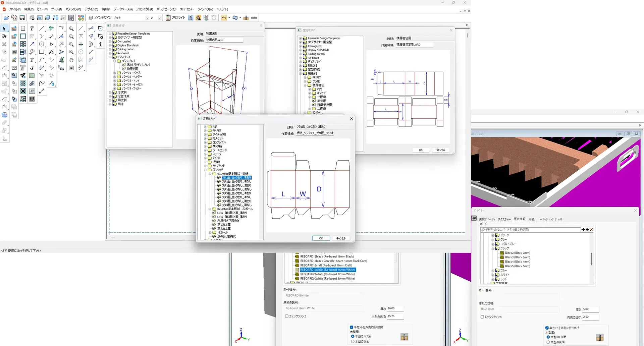Choose the Text tool T icon
The height and width of the screenshot is (346, 644).
pyautogui.click(x=32, y=29)
